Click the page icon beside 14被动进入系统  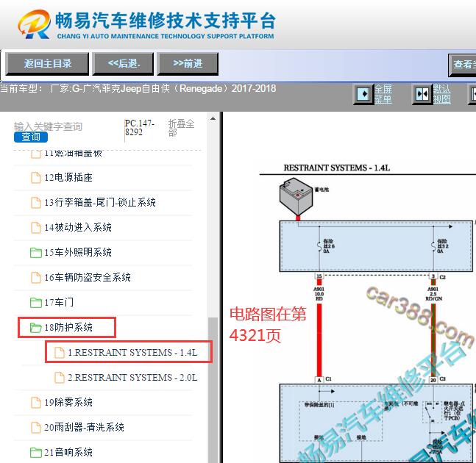click(36, 228)
